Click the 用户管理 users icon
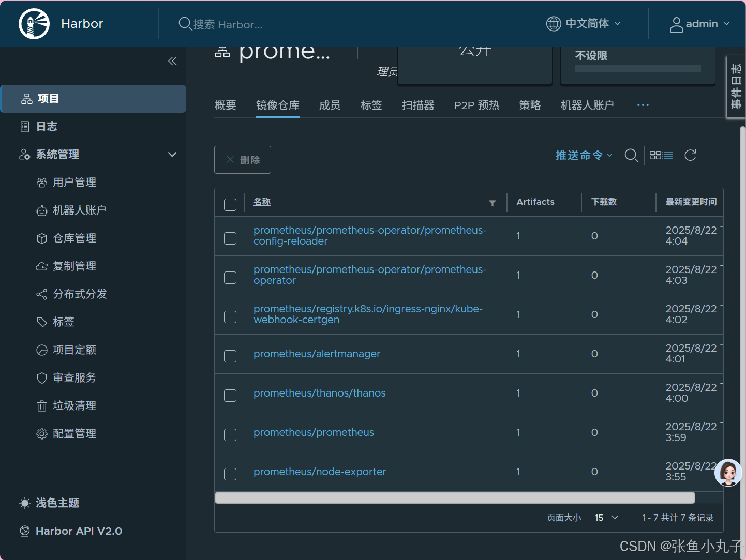 [x=42, y=183]
